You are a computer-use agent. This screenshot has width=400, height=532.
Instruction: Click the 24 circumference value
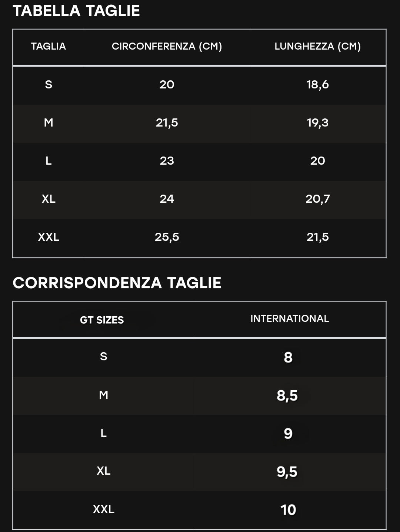click(x=167, y=199)
